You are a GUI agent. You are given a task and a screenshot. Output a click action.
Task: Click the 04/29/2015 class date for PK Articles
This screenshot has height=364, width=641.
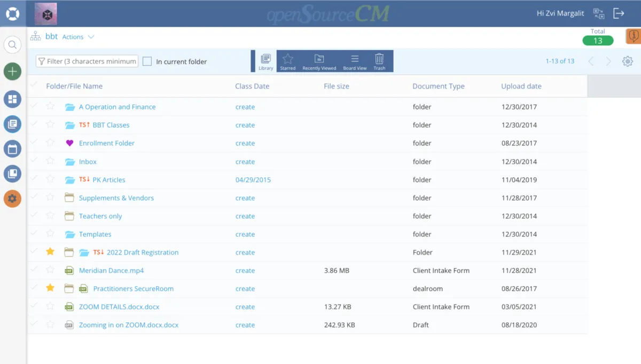(x=253, y=180)
